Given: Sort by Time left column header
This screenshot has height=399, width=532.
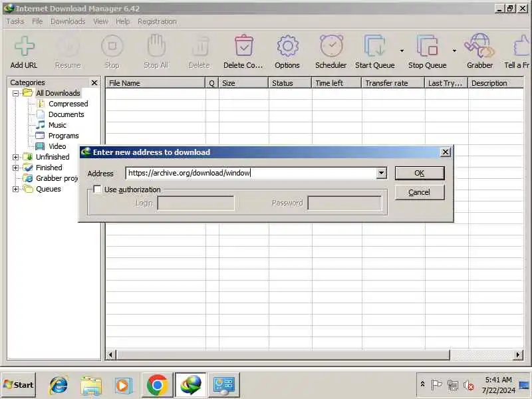Looking at the screenshot, I should click(x=336, y=83).
